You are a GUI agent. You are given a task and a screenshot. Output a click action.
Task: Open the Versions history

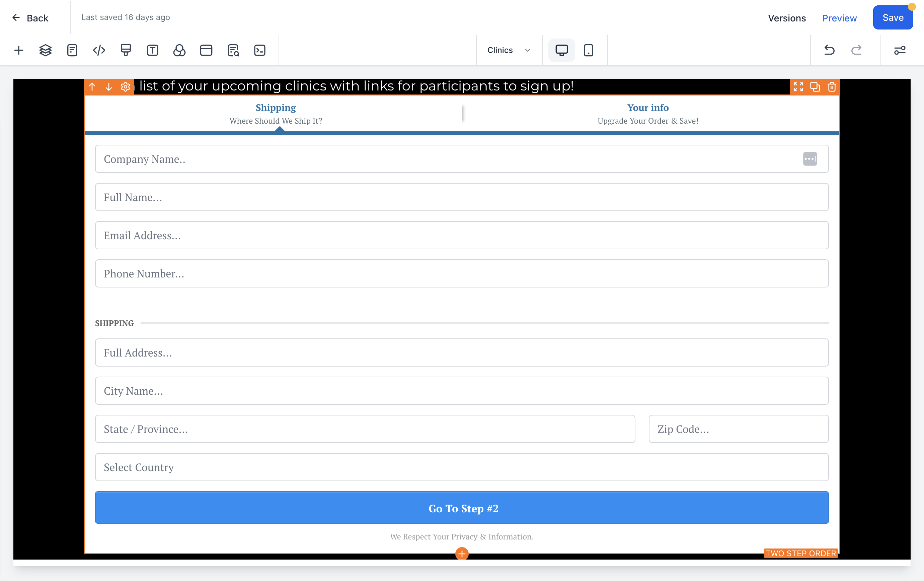(787, 18)
